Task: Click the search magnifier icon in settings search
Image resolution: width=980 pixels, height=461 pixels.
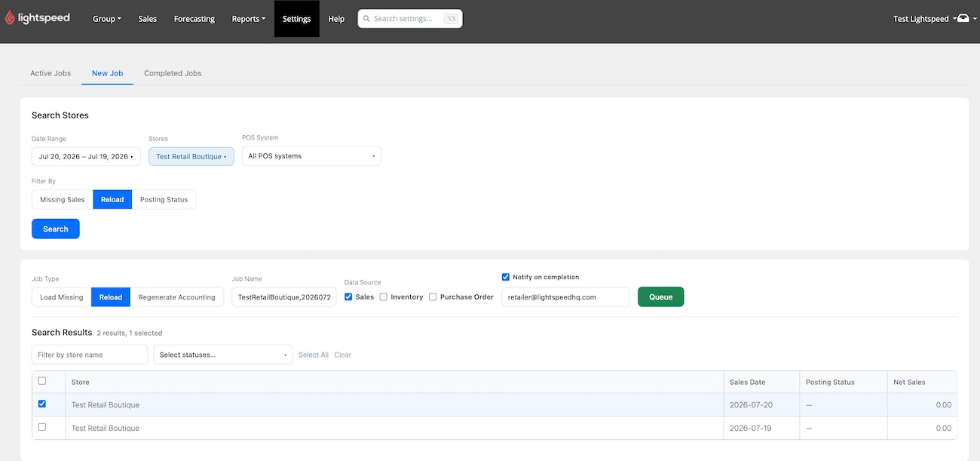Action: [x=366, y=19]
